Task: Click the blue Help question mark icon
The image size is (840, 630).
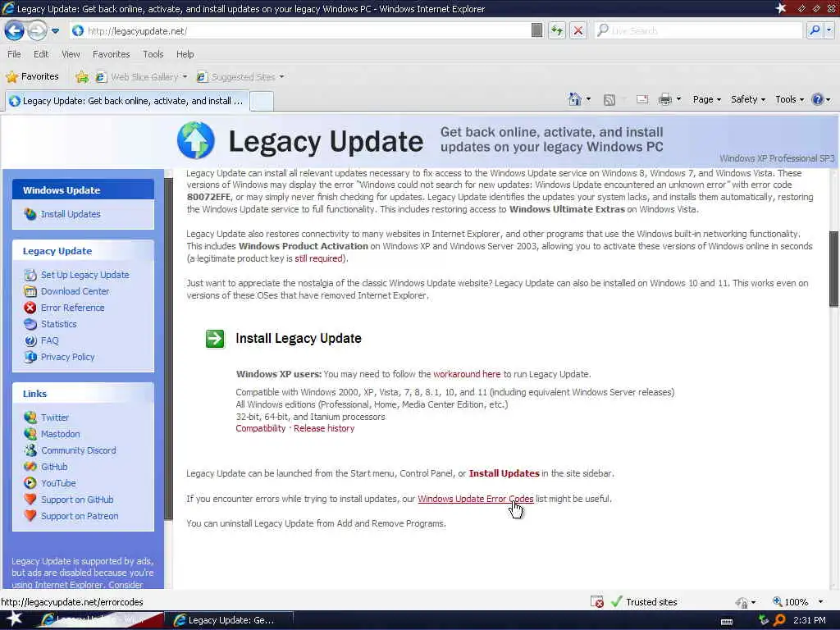Action: pos(818,99)
